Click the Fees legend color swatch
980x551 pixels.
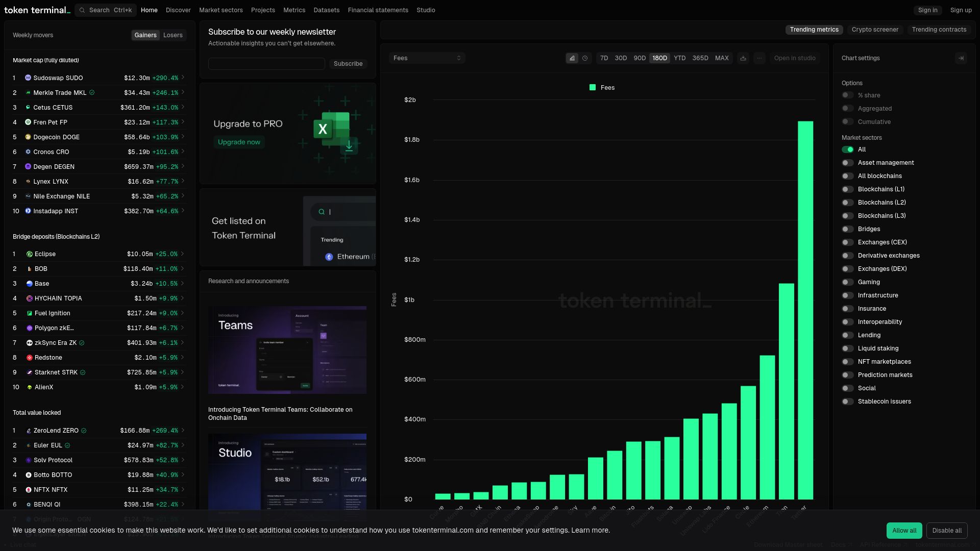point(593,88)
